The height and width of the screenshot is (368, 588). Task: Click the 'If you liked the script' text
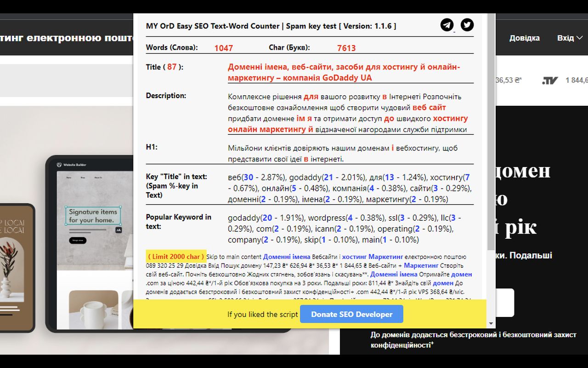coord(263,315)
